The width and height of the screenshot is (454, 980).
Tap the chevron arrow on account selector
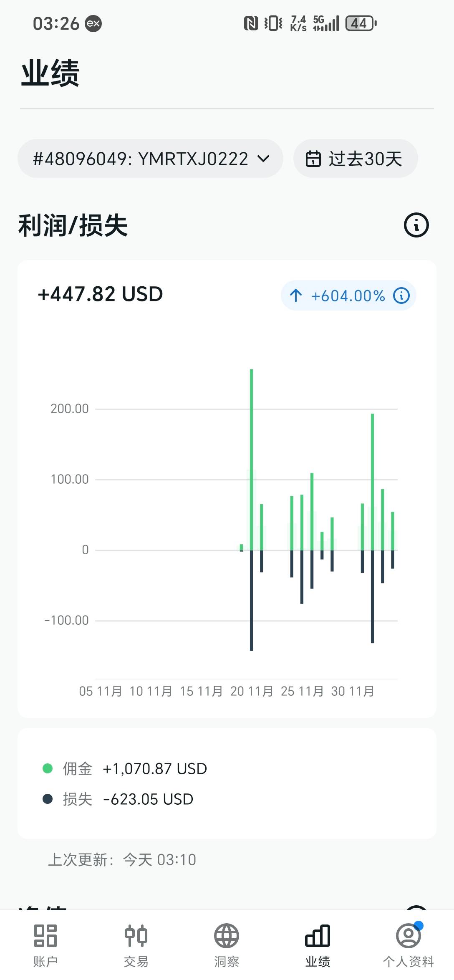pyautogui.click(x=263, y=159)
